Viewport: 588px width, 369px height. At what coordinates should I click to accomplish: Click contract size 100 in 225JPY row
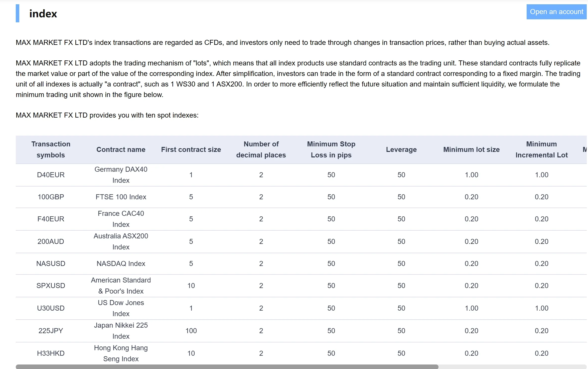[191, 331]
